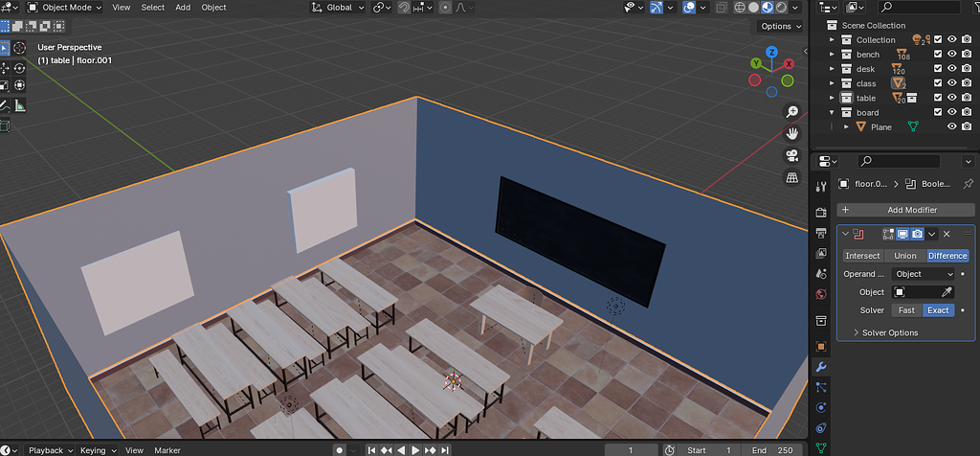Toggle modifier Show in Viewport button
The width and height of the screenshot is (980, 456).
click(902, 234)
